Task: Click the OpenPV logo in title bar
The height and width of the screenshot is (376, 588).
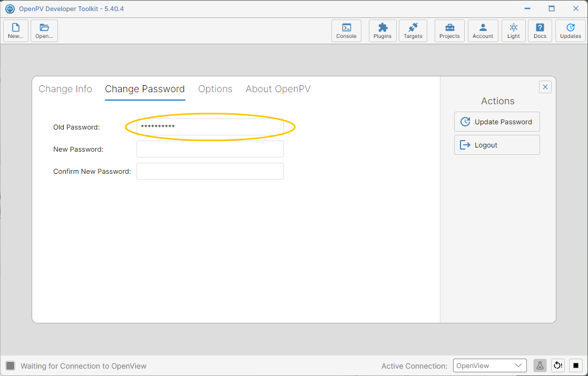Action: coord(10,8)
